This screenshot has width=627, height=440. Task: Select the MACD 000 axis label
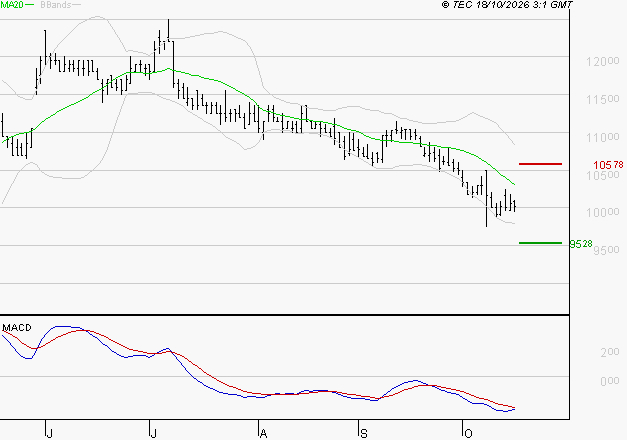pos(610,381)
